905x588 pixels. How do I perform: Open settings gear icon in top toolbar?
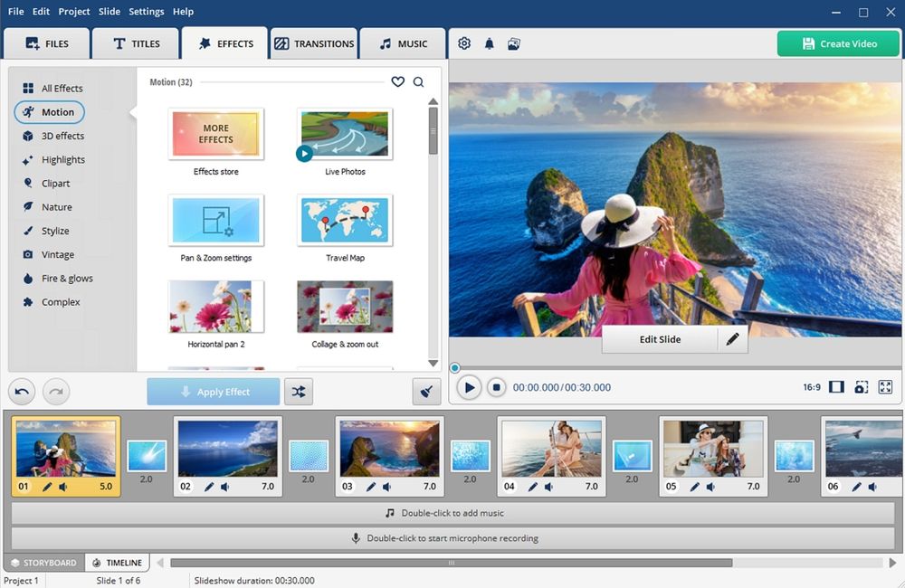click(x=464, y=43)
